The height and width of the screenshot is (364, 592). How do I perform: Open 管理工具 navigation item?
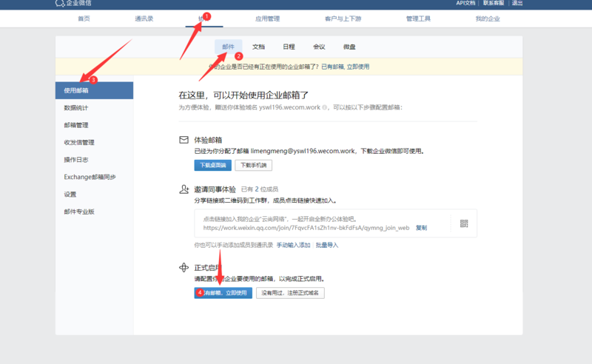click(418, 18)
